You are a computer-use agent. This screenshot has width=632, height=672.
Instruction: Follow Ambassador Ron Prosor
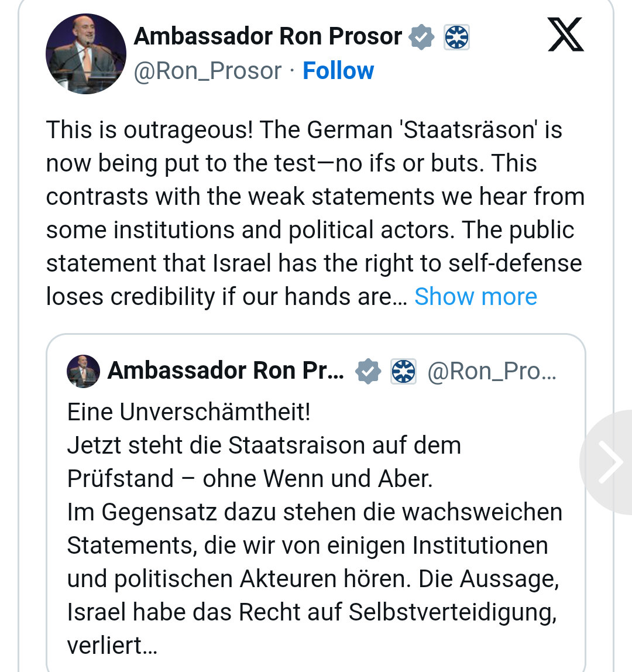[x=338, y=71]
